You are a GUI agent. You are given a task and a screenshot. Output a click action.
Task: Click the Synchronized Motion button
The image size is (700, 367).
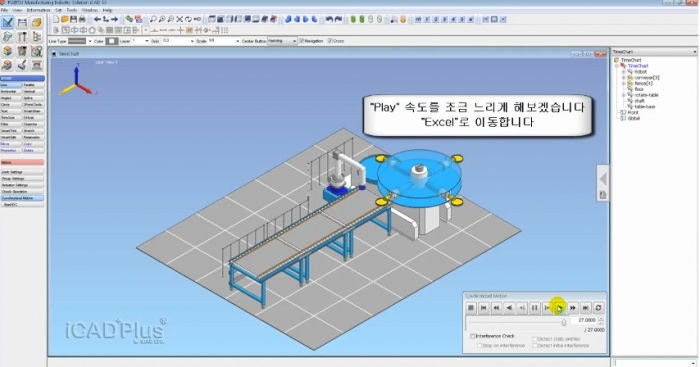pos(22,198)
